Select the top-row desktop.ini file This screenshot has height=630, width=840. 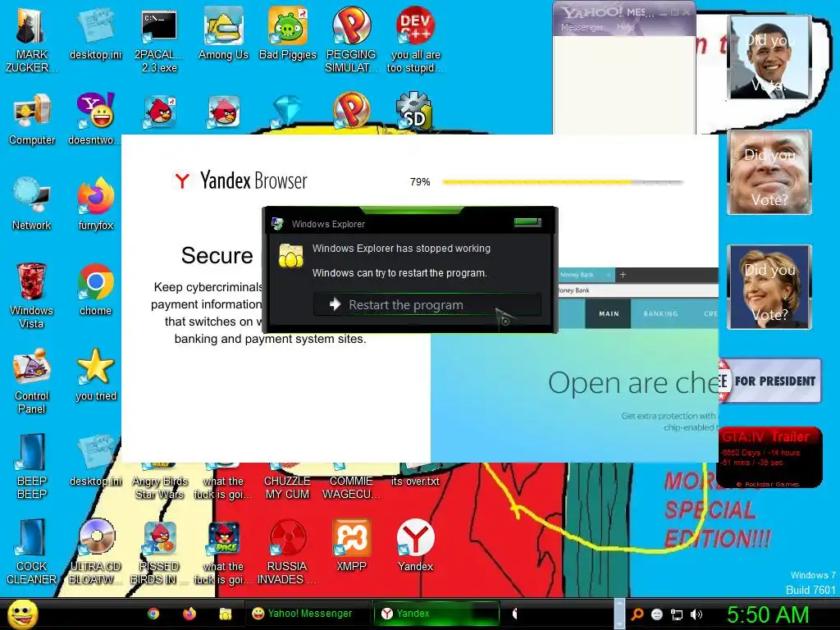[x=95, y=34]
